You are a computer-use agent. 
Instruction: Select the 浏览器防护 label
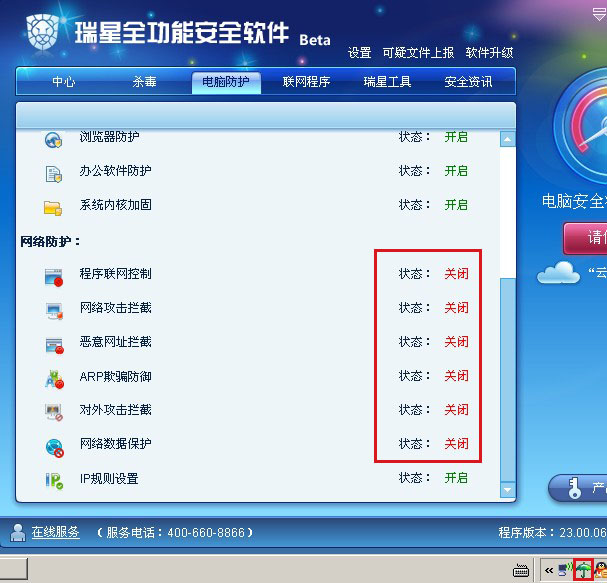coord(110,137)
